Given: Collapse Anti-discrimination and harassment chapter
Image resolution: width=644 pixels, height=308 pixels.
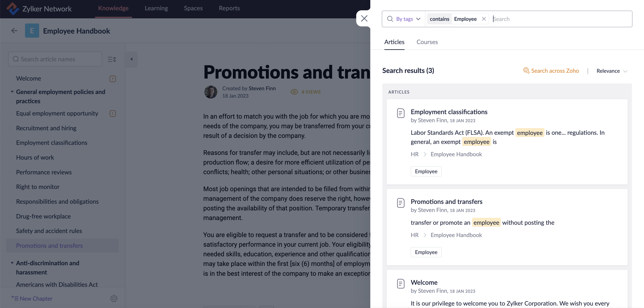Looking at the screenshot, I should 12,263.
